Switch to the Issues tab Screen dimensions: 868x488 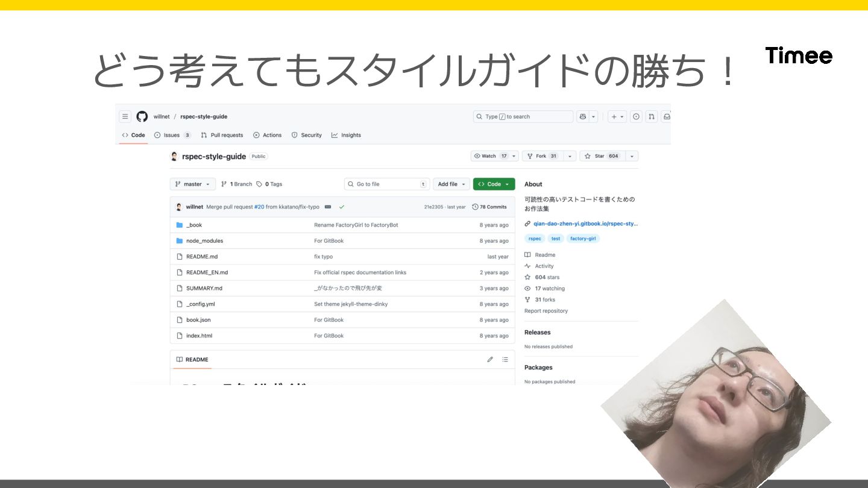tap(172, 135)
